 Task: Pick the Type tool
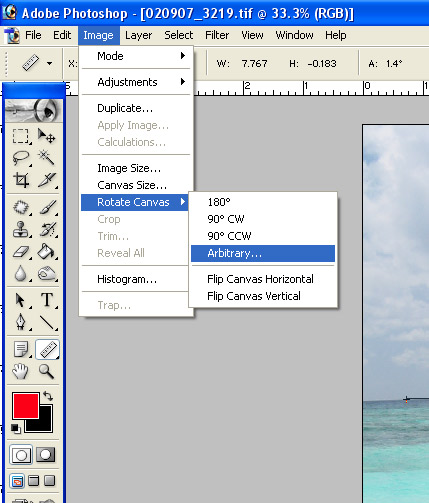pos(47,300)
